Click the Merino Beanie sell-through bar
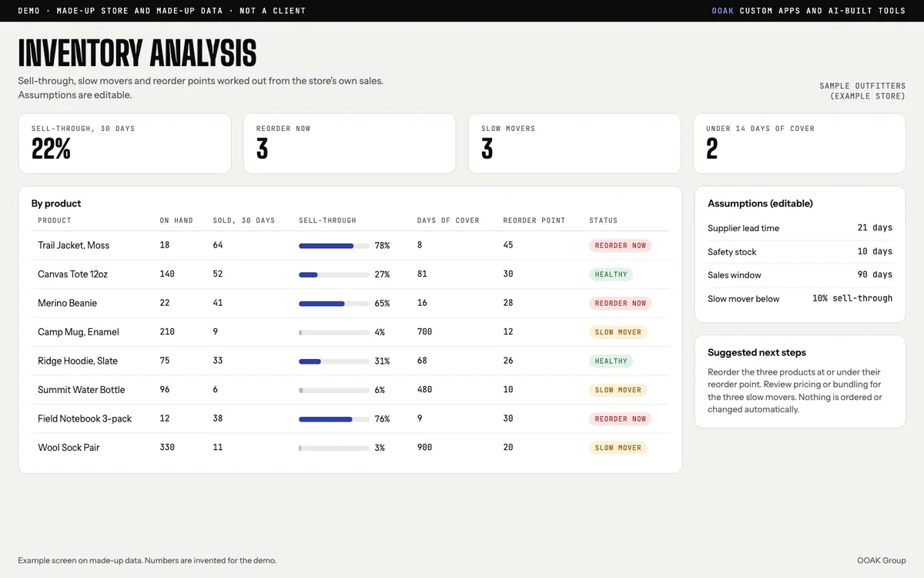The width and height of the screenshot is (924, 578). click(x=334, y=304)
